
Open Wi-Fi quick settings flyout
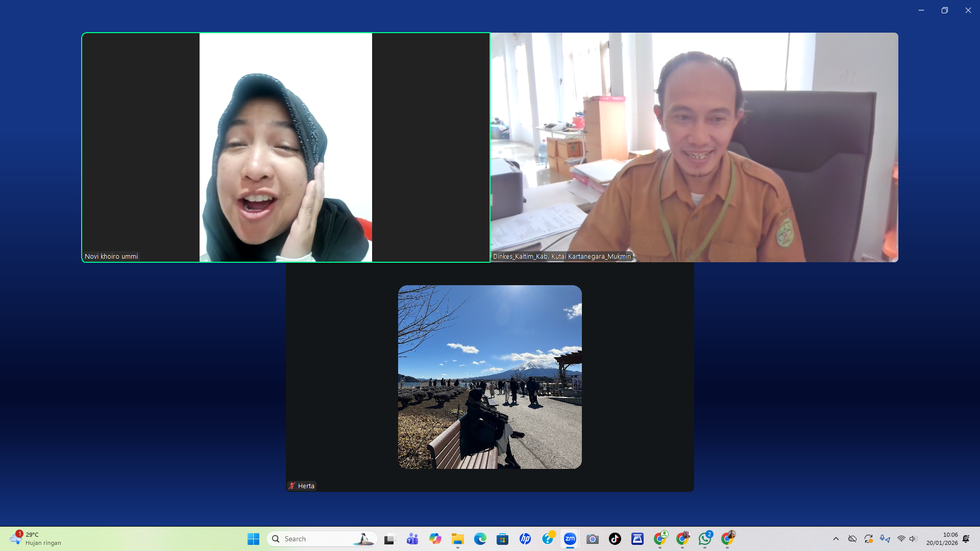901,539
